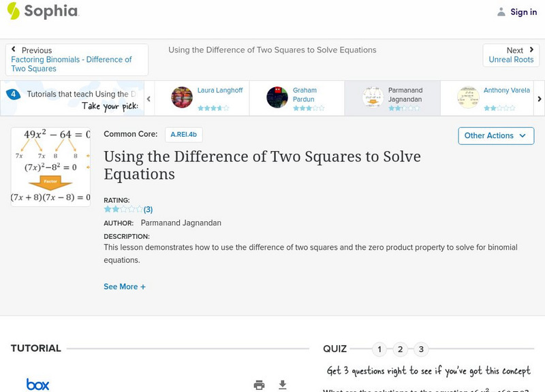Click the sign-in person icon
Screen dimensions: 545x392
coord(500,12)
